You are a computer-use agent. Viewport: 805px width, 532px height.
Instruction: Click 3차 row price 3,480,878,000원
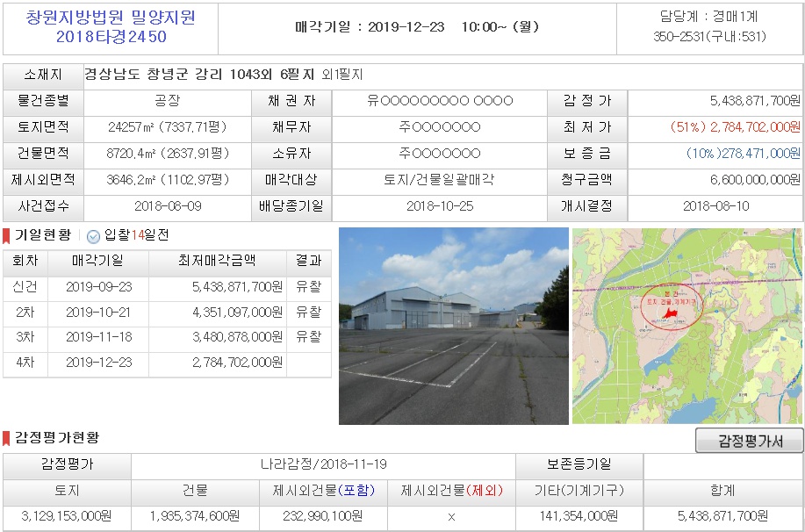coord(238,337)
